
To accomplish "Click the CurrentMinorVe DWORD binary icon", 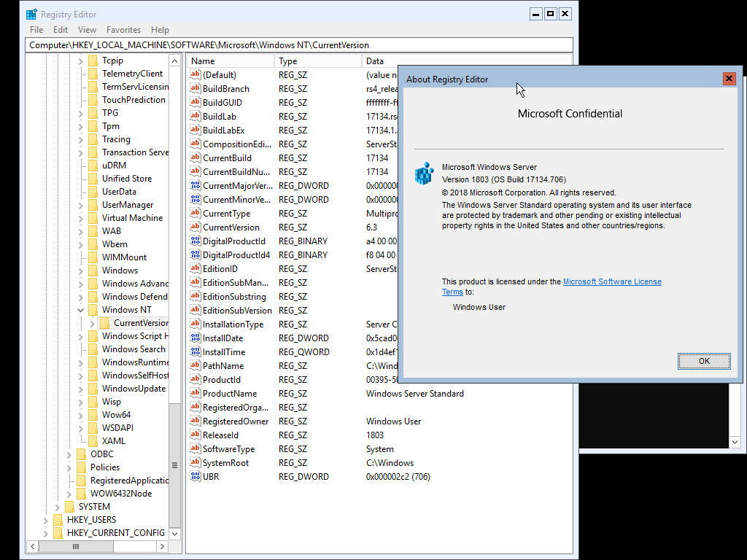I will (x=195, y=199).
